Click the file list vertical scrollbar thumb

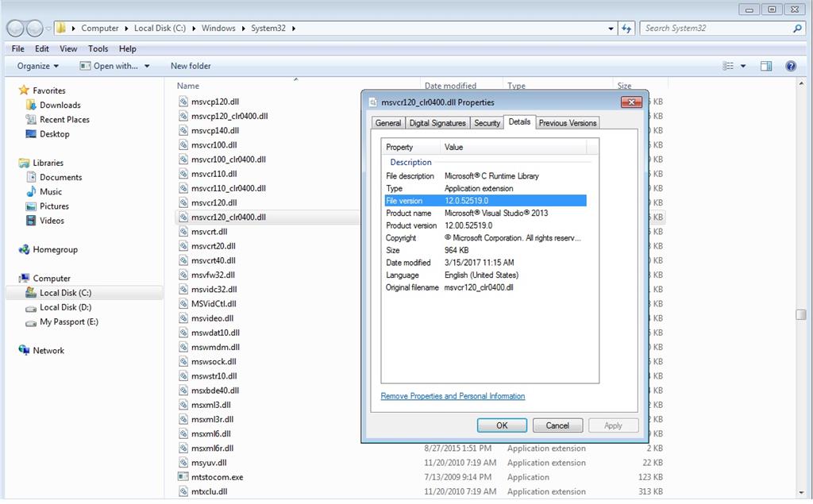point(801,315)
